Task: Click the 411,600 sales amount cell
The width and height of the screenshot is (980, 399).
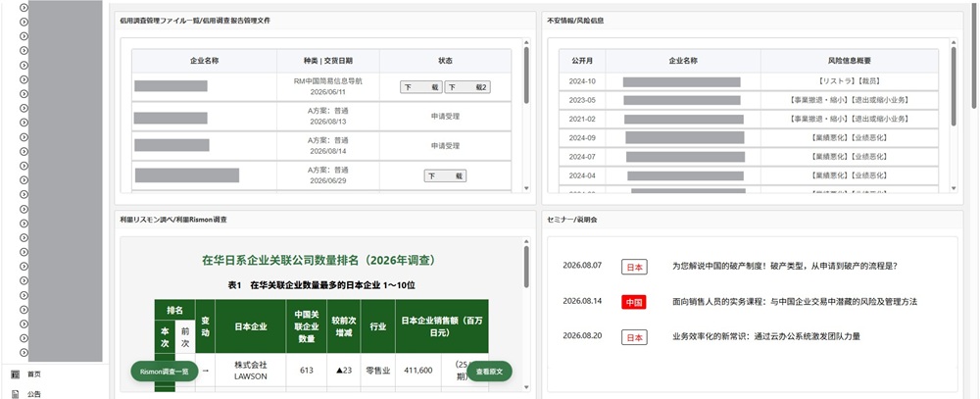Action: (x=418, y=371)
